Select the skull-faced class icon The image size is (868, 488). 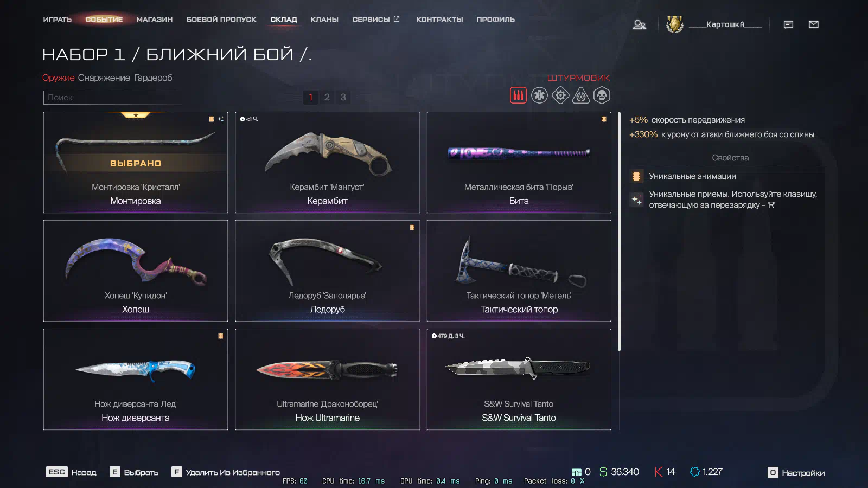click(x=602, y=95)
